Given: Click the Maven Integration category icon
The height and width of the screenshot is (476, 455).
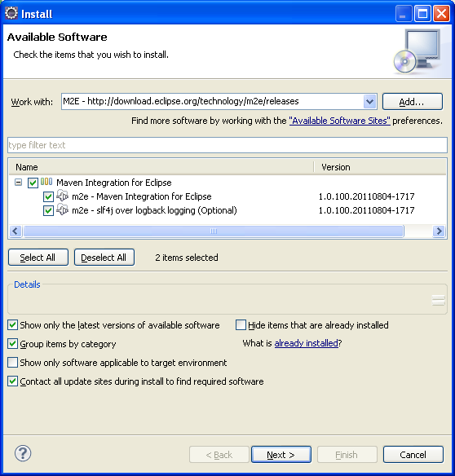Looking at the screenshot, I should pos(46,182).
